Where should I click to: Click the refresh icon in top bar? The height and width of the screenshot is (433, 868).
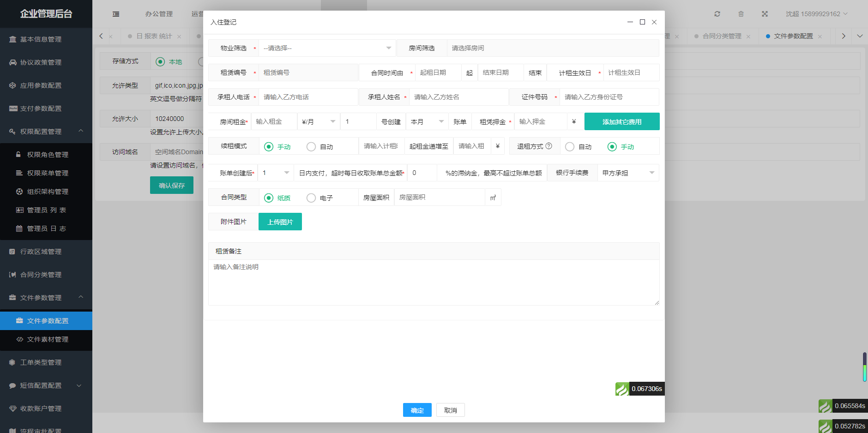click(x=717, y=14)
